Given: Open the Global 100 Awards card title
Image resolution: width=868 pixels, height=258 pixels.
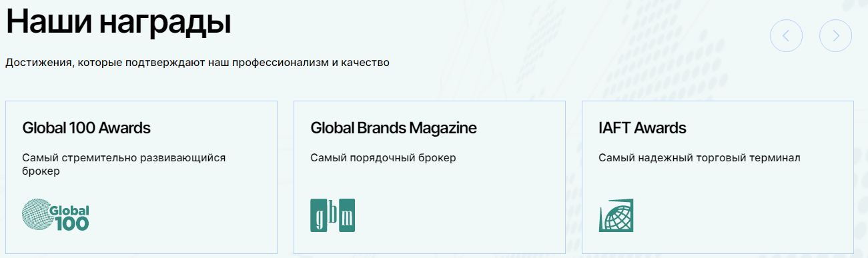Looking at the screenshot, I should click(87, 127).
